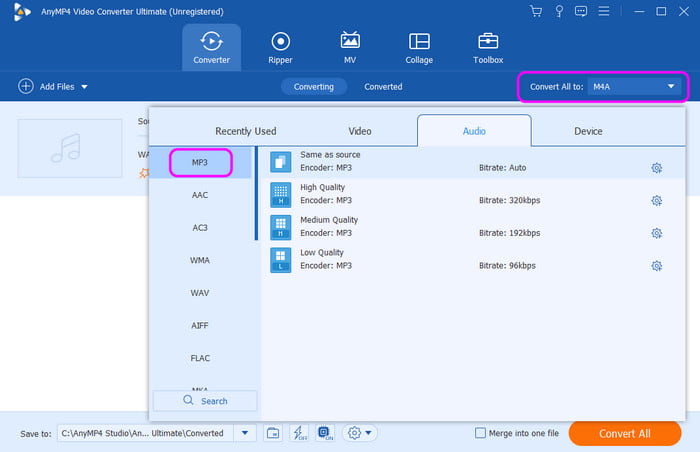Choose AAC in the format list
700x452 pixels.
point(200,195)
